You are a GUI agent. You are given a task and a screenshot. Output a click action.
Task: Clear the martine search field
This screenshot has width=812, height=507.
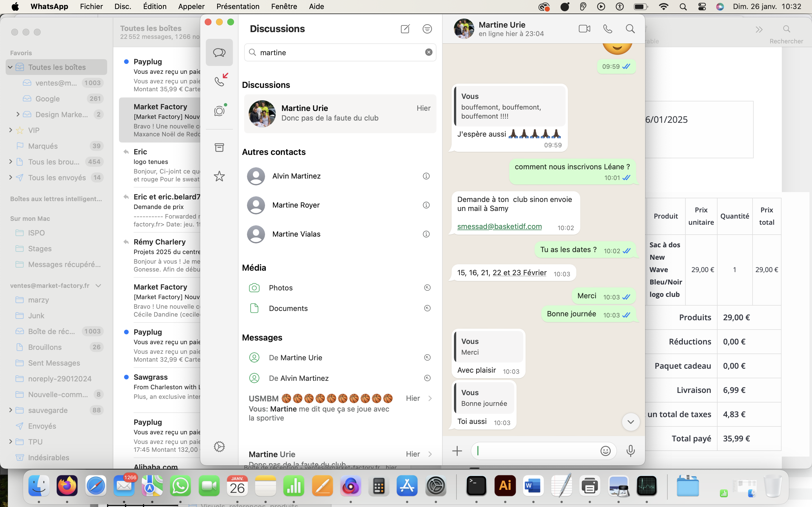point(429,52)
